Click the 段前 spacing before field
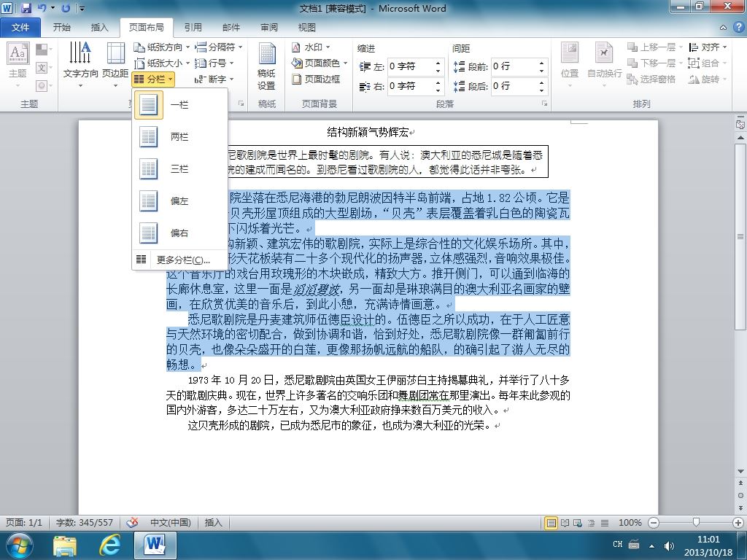 pos(514,66)
